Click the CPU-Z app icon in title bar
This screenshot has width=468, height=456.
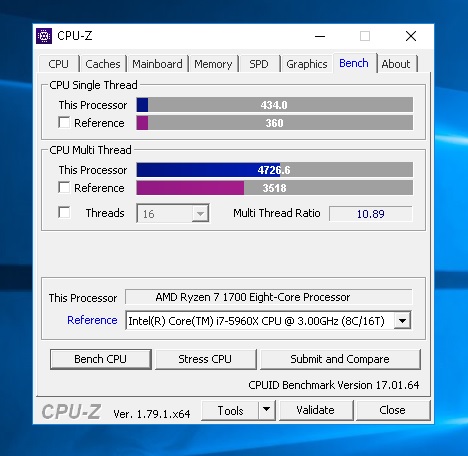pos(44,36)
